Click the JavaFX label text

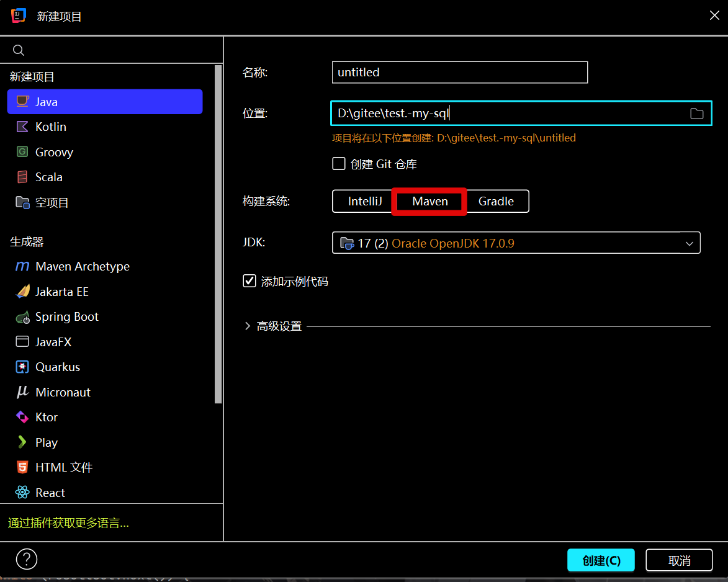[53, 342]
